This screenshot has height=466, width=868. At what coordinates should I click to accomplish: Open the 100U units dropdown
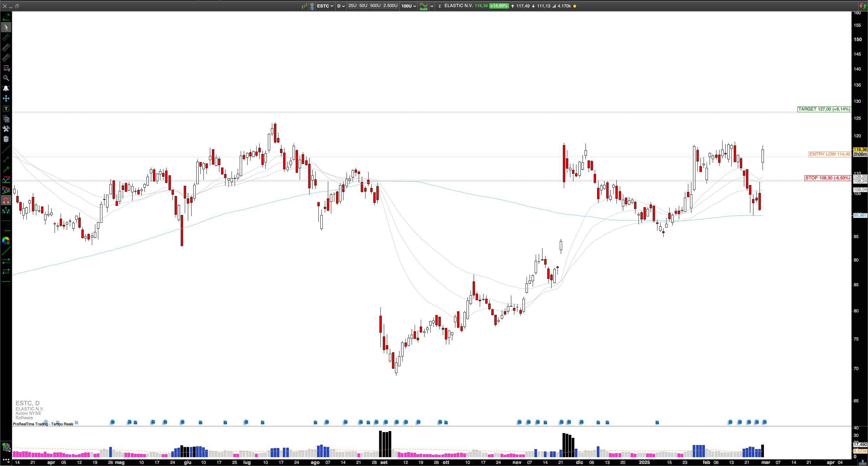[x=409, y=6]
